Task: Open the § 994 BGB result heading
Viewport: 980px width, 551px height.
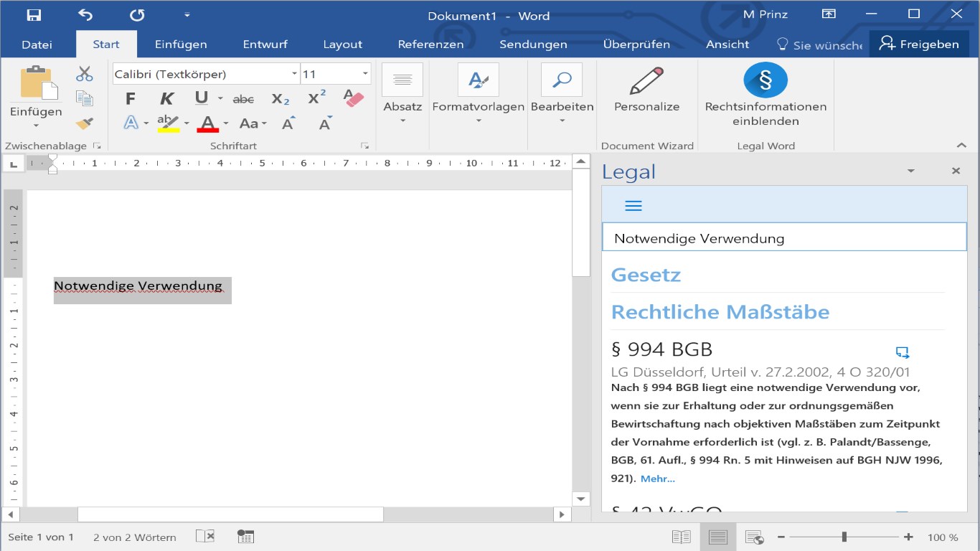Action: (661, 349)
